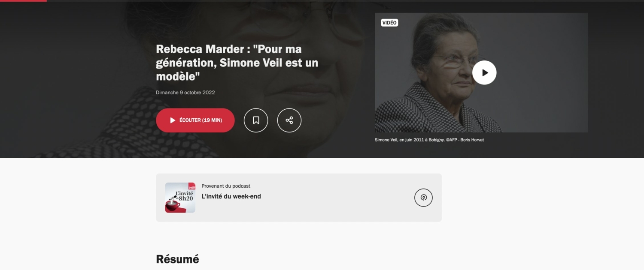Click the AFP Boris Horvat photo credit
The width and height of the screenshot is (644, 270).
click(x=465, y=140)
